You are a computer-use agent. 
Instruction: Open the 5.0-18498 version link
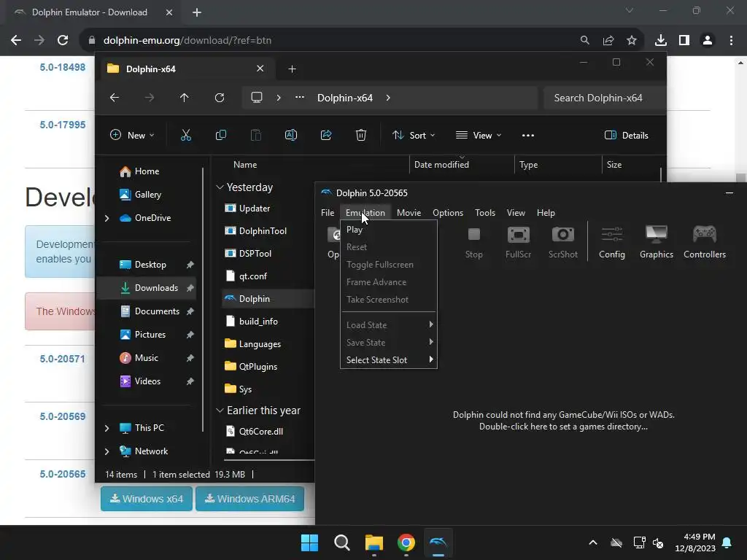63,67
